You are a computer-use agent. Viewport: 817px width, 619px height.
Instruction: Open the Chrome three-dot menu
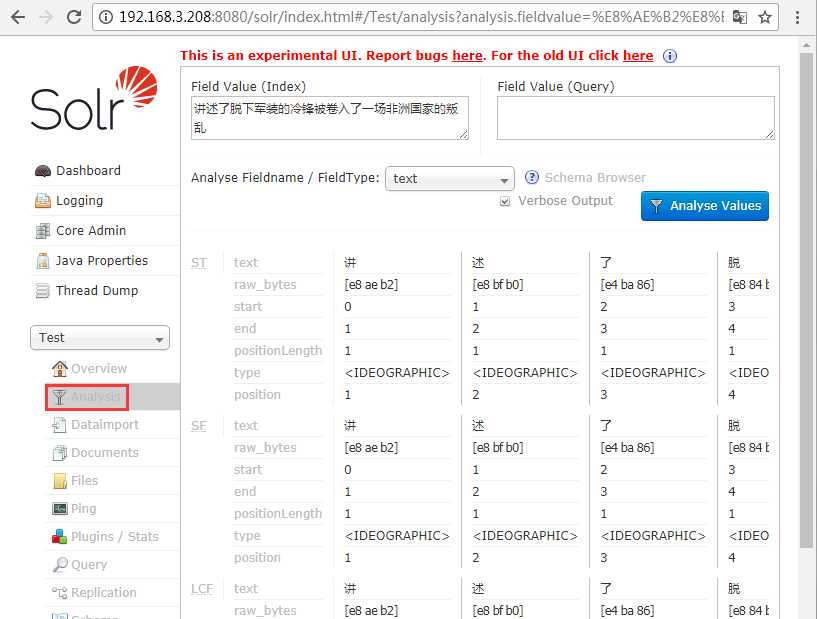[x=797, y=17]
